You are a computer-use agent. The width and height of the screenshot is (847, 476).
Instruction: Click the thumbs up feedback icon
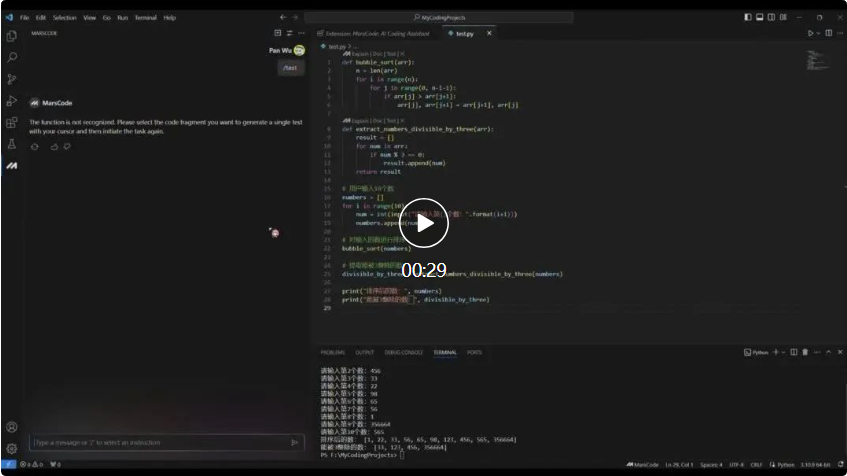coord(55,147)
